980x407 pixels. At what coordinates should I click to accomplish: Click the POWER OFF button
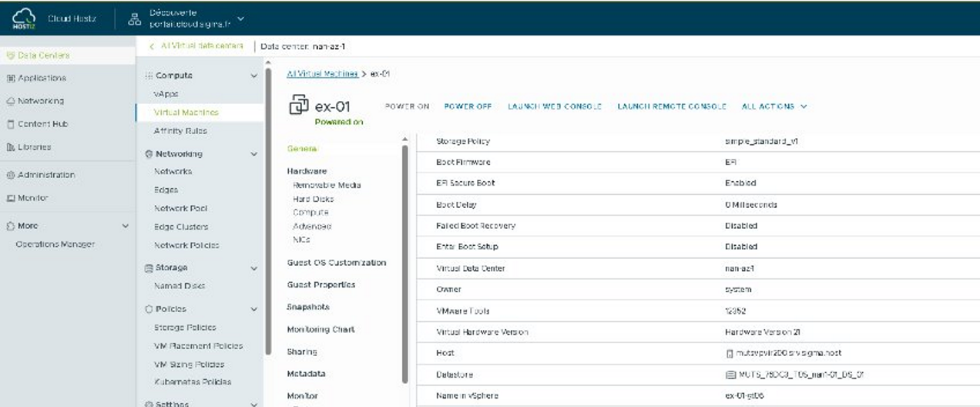click(468, 106)
